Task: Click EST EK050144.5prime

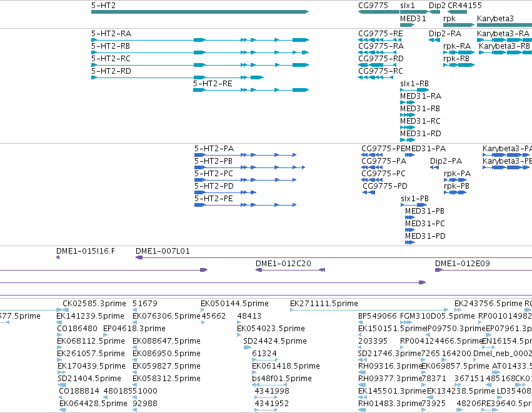Action: [x=203, y=309]
